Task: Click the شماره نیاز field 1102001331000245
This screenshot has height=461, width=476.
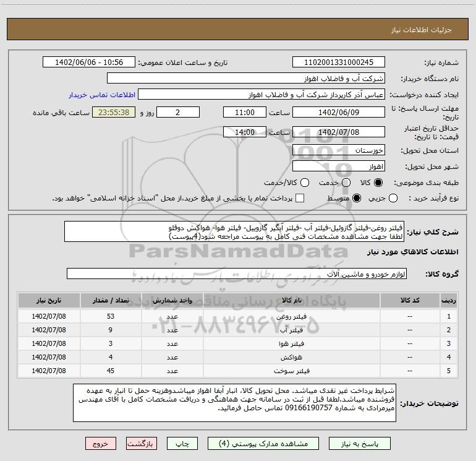Action: 339,62
